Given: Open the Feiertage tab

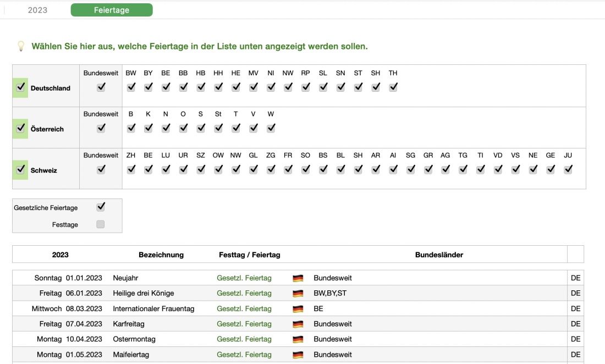Looking at the screenshot, I should point(112,10).
